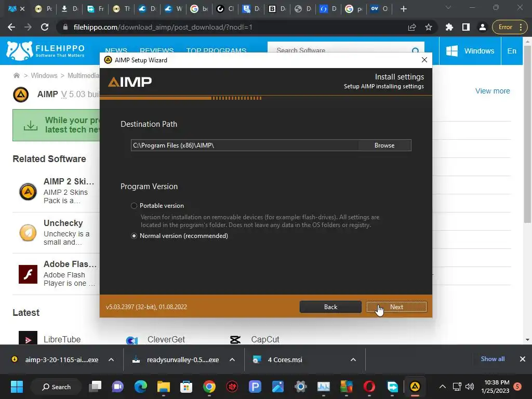
Task: Click the Destination Path text field
Action: point(245,145)
